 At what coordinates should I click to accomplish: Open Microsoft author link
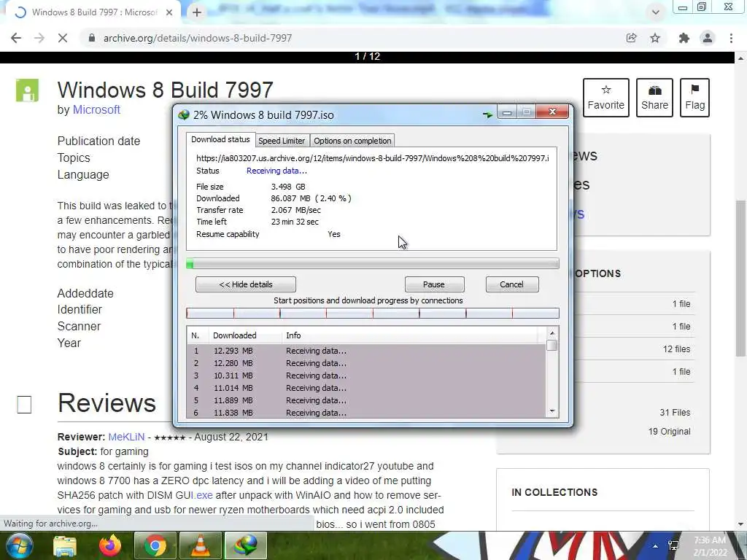point(96,109)
